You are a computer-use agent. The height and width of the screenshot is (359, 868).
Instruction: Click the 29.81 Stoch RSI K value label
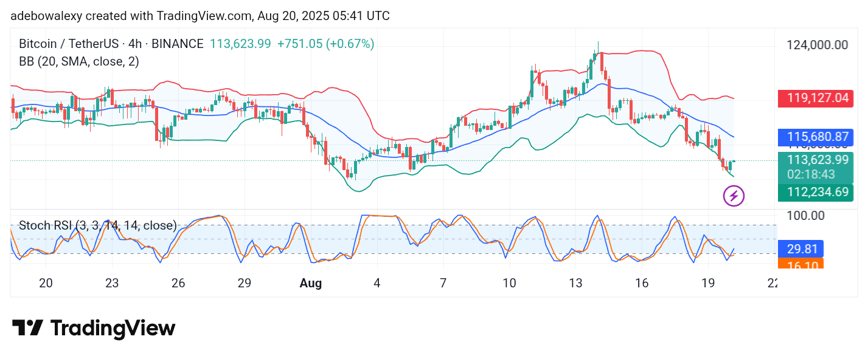point(800,248)
